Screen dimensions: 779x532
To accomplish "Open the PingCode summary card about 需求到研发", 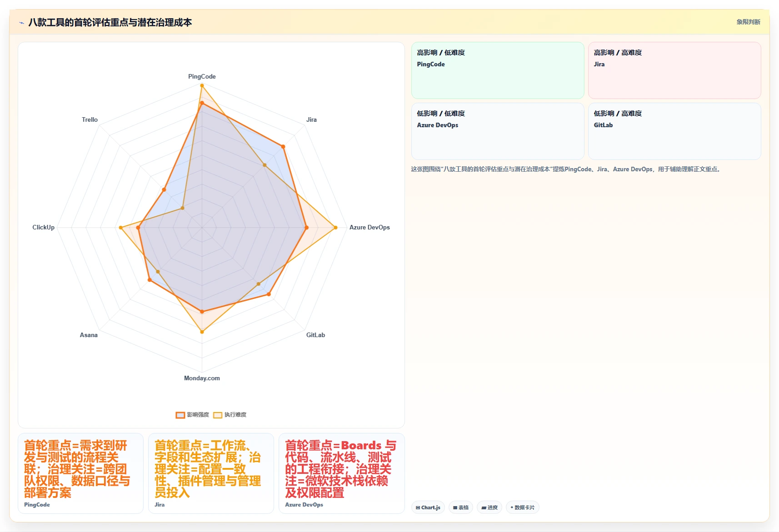I will [80, 473].
